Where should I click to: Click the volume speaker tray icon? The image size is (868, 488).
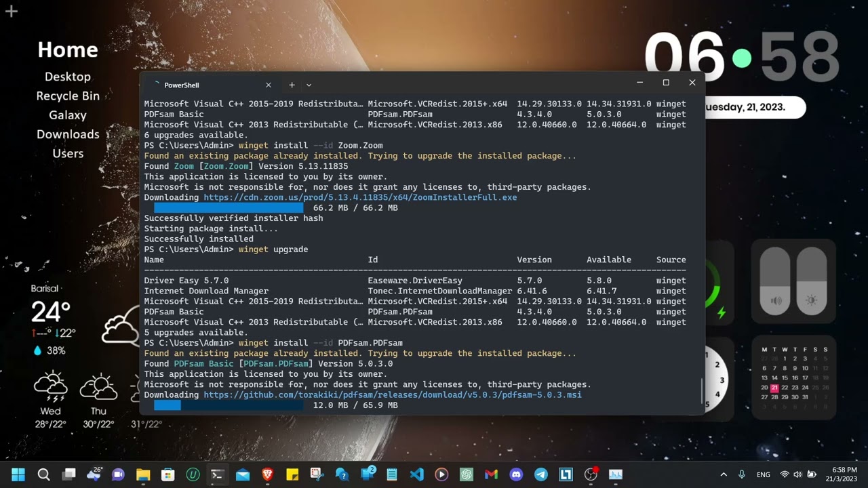(797, 474)
